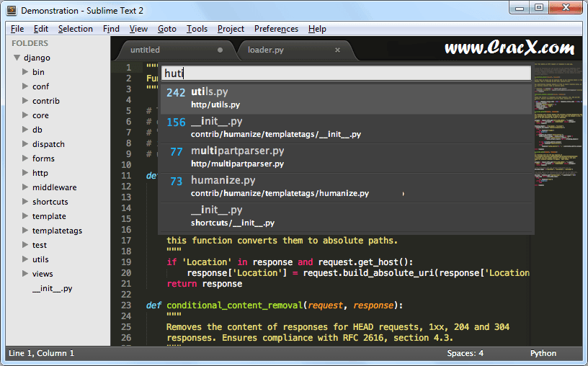Click the Goto Anything search field

pos(346,73)
